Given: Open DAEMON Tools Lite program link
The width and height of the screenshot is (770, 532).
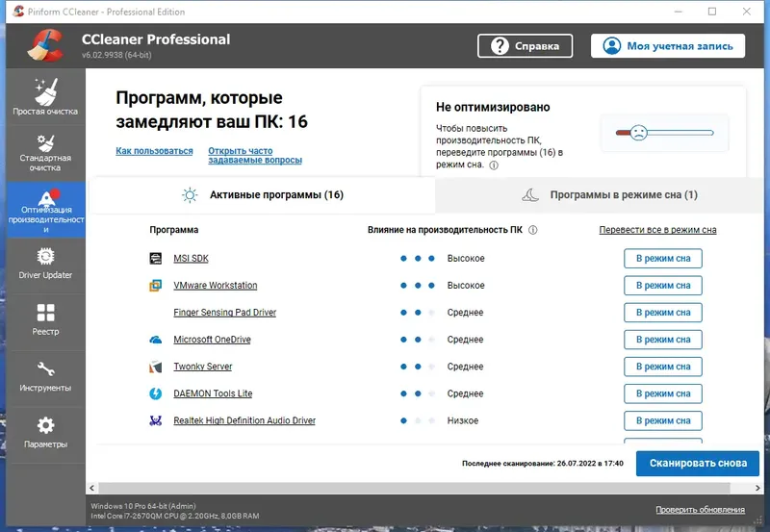Looking at the screenshot, I should [x=213, y=393].
